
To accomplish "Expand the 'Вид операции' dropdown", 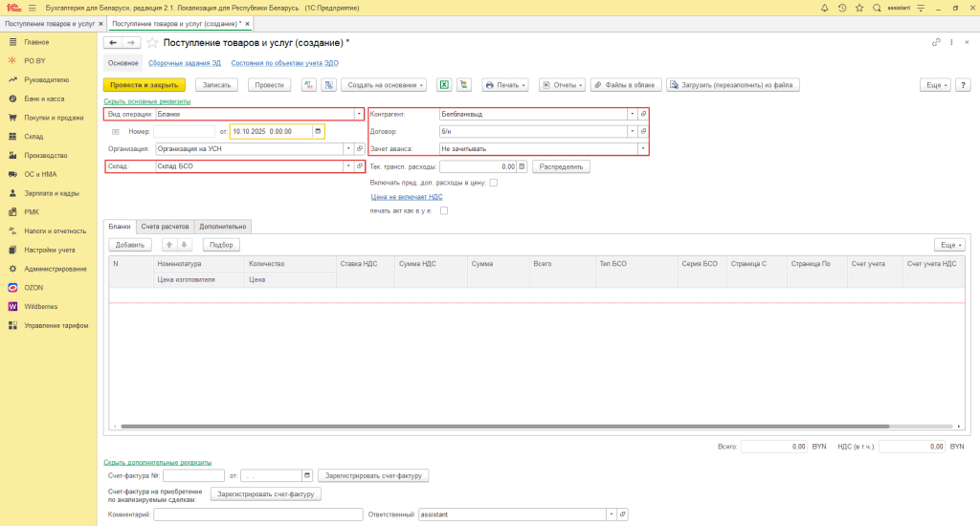I will (359, 114).
